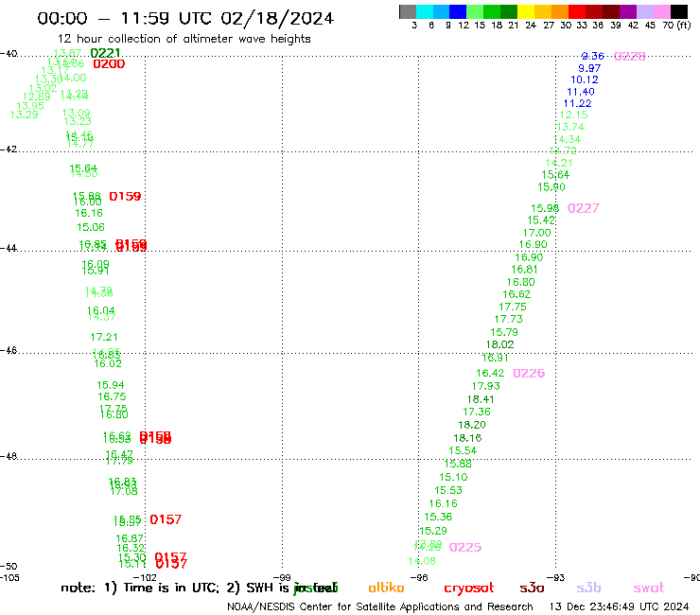Click the wave height value '15.42'

pos(541,220)
